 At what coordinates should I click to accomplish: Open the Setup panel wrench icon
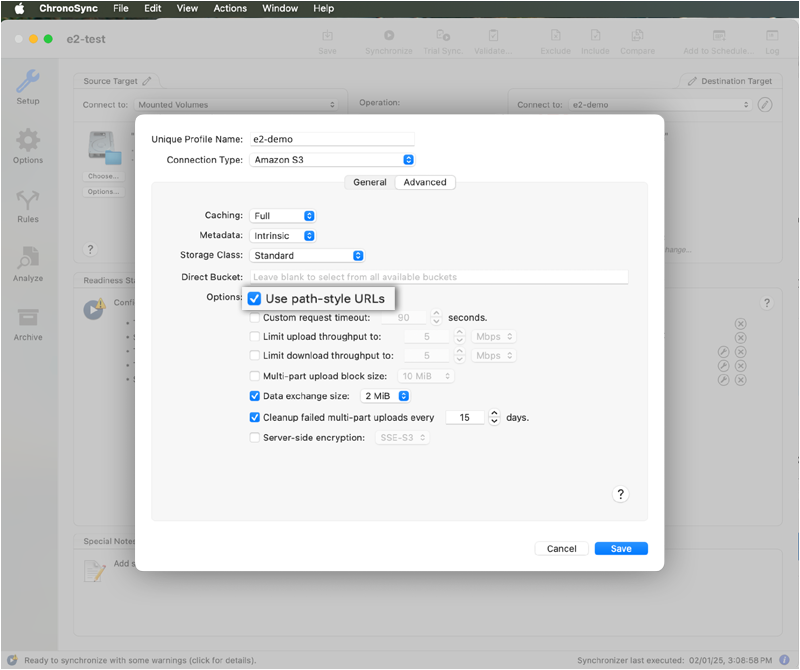click(28, 81)
